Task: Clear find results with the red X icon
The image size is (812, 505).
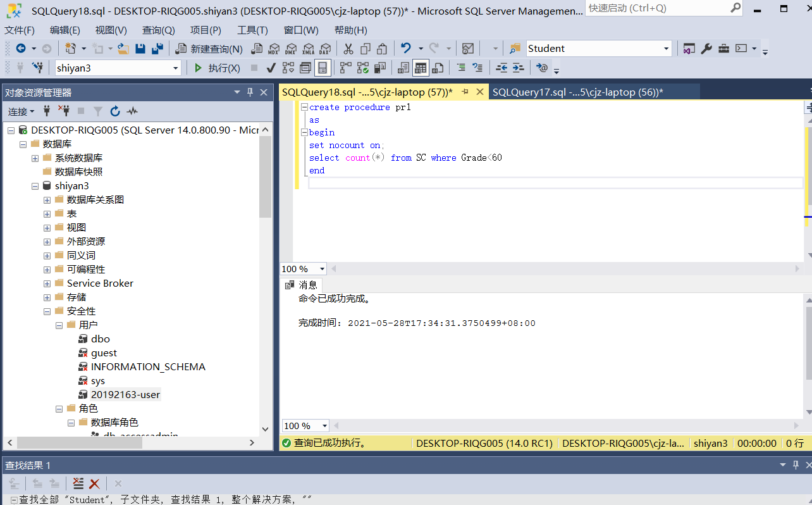Action: (x=94, y=483)
